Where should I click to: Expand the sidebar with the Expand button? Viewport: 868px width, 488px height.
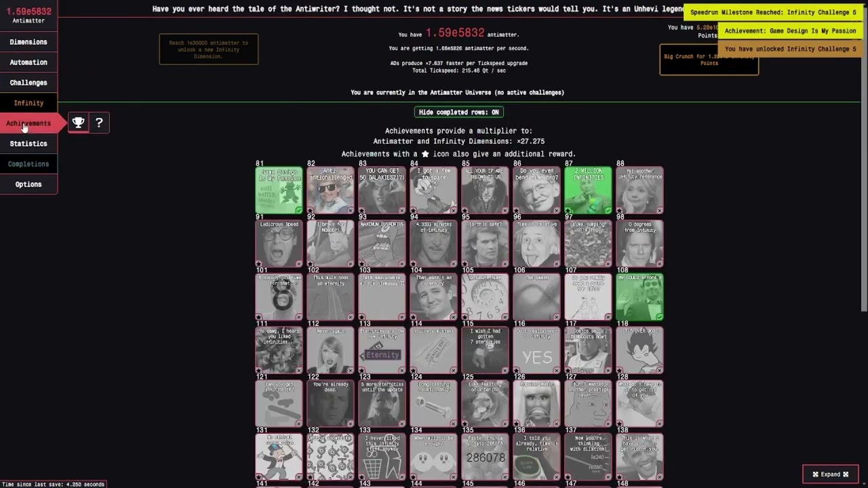pos(831,474)
